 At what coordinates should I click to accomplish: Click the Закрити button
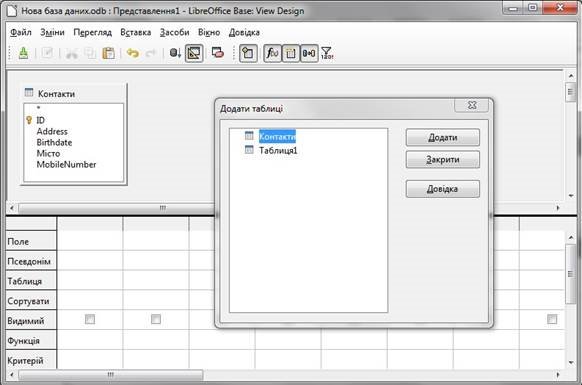click(x=442, y=160)
